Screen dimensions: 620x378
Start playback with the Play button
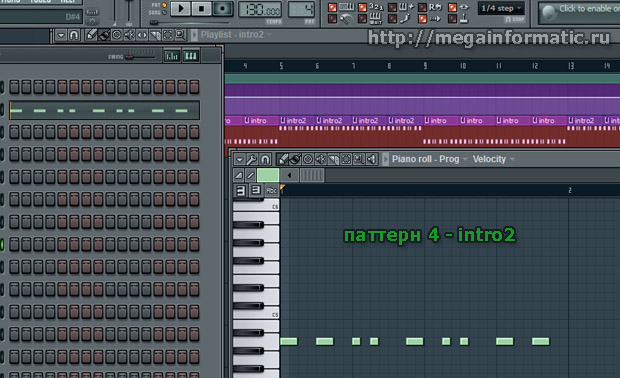[x=181, y=8]
